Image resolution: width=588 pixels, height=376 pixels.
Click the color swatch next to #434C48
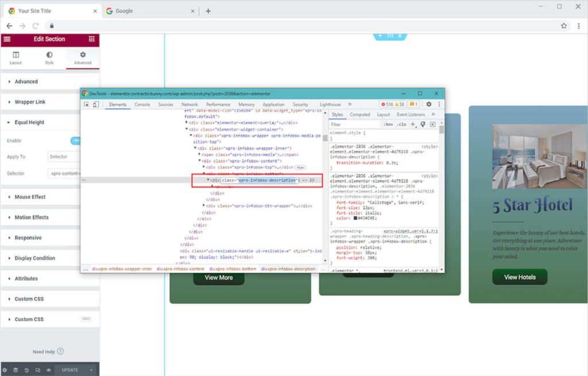coord(357,218)
